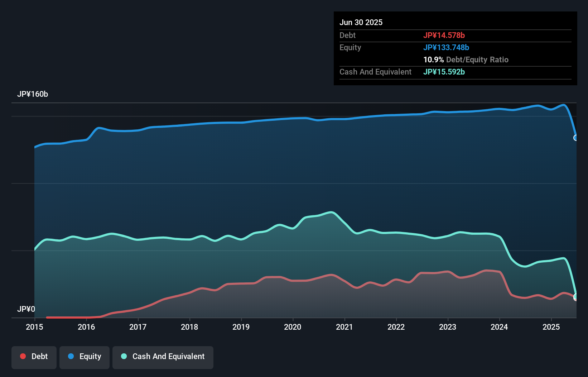Viewport: 588px width, 377px height.
Task: Click the blue Equity value JP¥133.748b
Action: [x=447, y=47]
